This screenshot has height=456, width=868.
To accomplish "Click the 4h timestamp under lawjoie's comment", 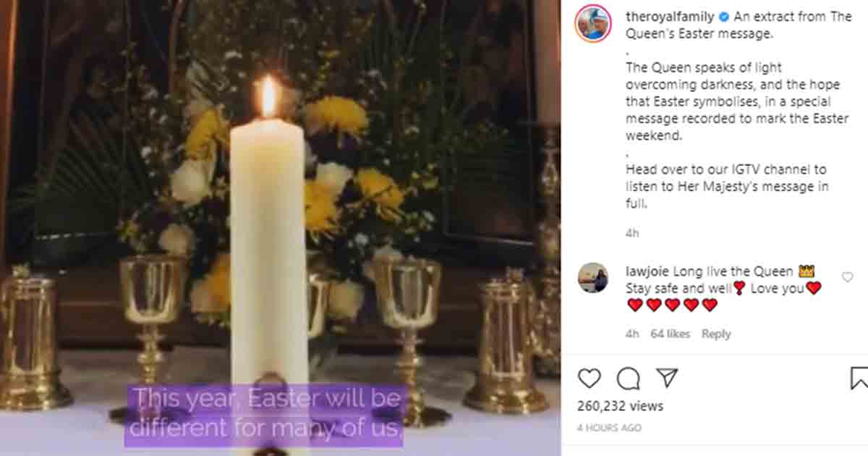I will coord(632,334).
